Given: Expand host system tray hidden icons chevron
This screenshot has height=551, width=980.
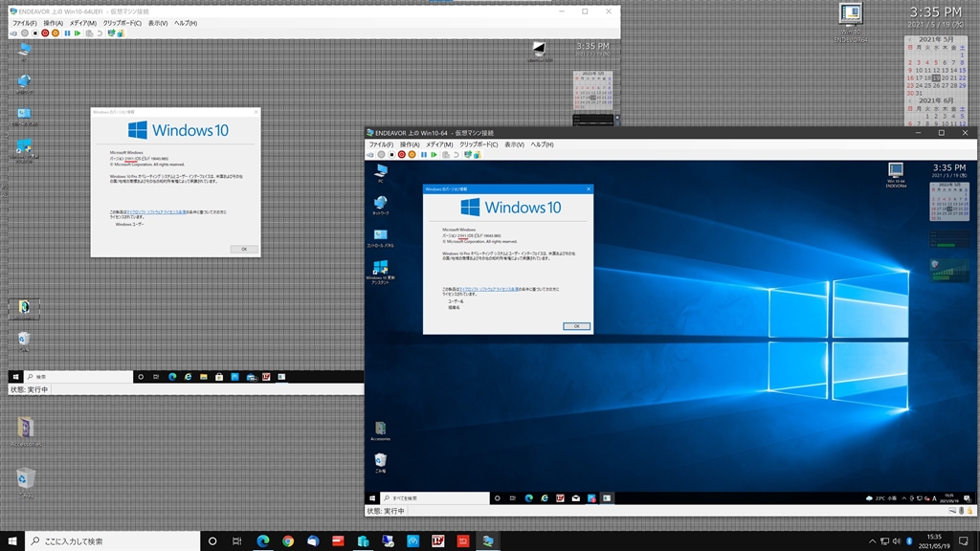Looking at the screenshot, I should pyautogui.click(x=872, y=541).
